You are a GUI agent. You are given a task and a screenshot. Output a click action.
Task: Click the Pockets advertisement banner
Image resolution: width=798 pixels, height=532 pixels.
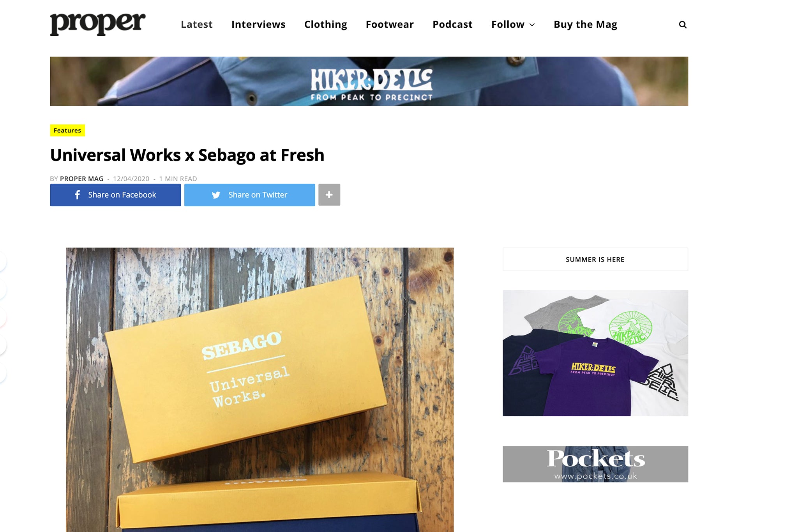tap(595, 464)
